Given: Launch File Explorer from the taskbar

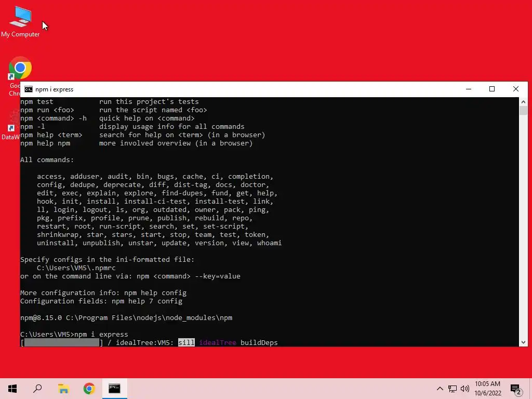Looking at the screenshot, I should 63,389.
